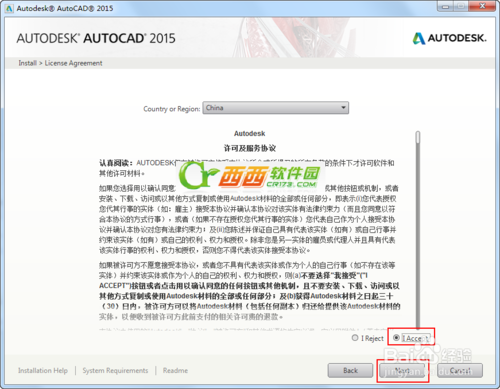Open the Installation Help link
500x389 pixels.
click(x=43, y=370)
